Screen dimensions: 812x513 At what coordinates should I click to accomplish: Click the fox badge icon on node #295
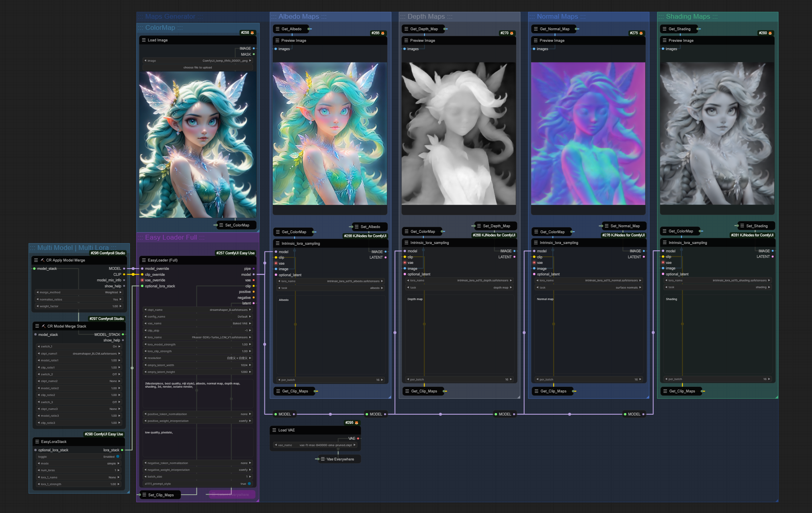(356, 423)
